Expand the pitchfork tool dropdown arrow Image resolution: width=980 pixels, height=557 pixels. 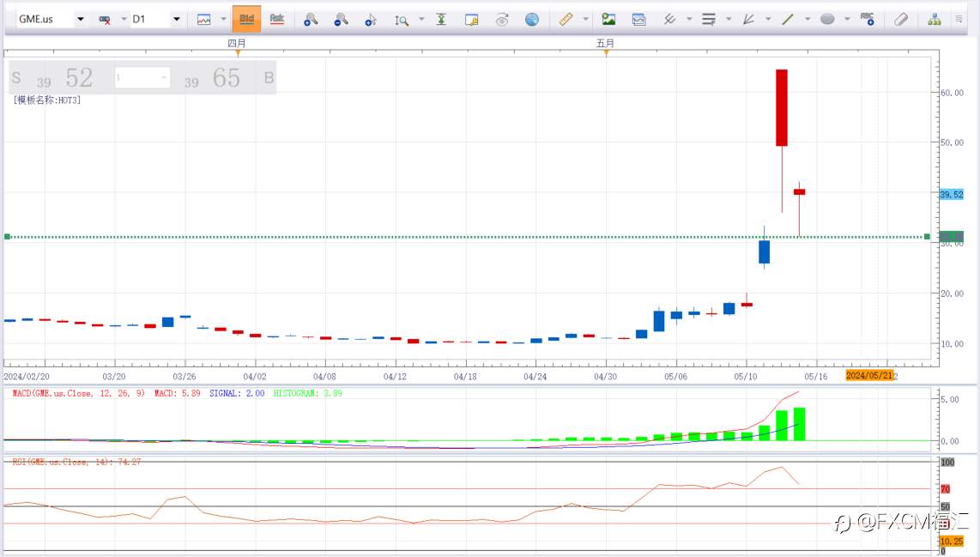click(689, 20)
